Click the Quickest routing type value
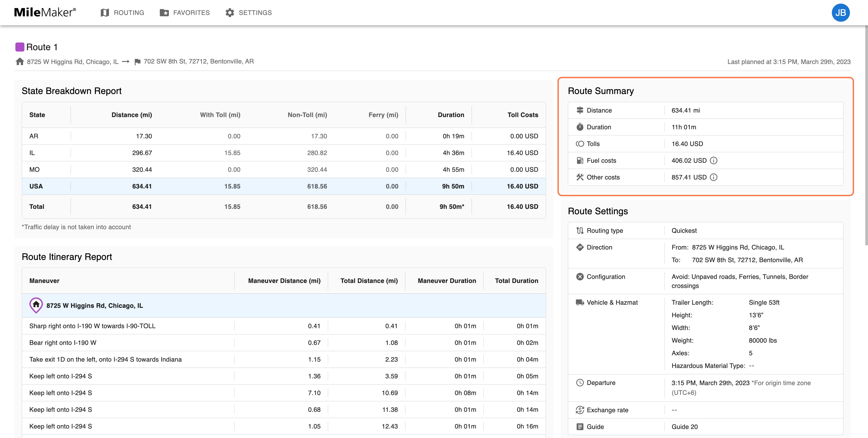The width and height of the screenshot is (868, 438). click(684, 231)
